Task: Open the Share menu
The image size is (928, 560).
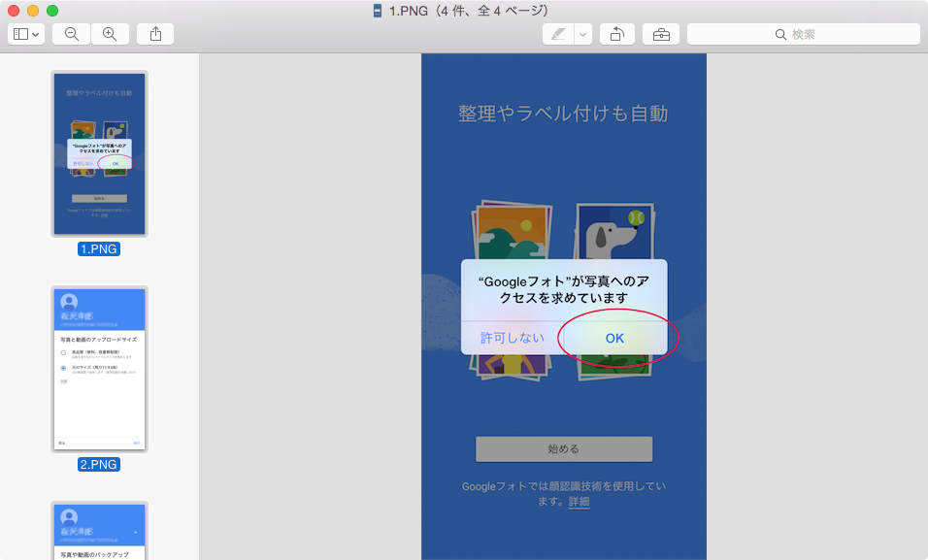Action: tap(155, 34)
